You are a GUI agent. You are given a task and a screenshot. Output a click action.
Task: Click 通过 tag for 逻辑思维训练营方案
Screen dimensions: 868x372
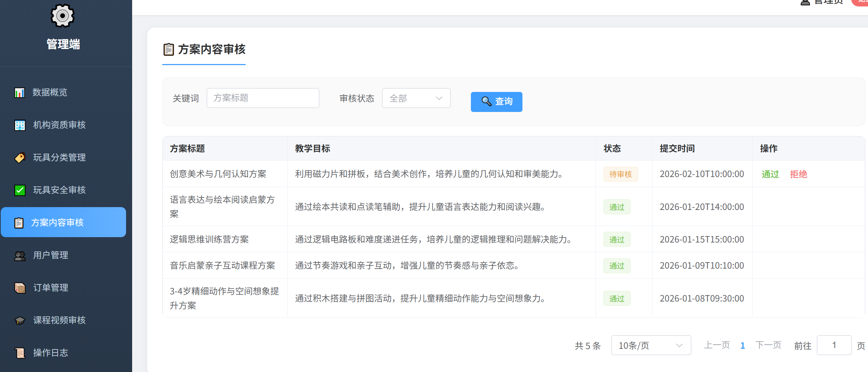(x=617, y=239)
